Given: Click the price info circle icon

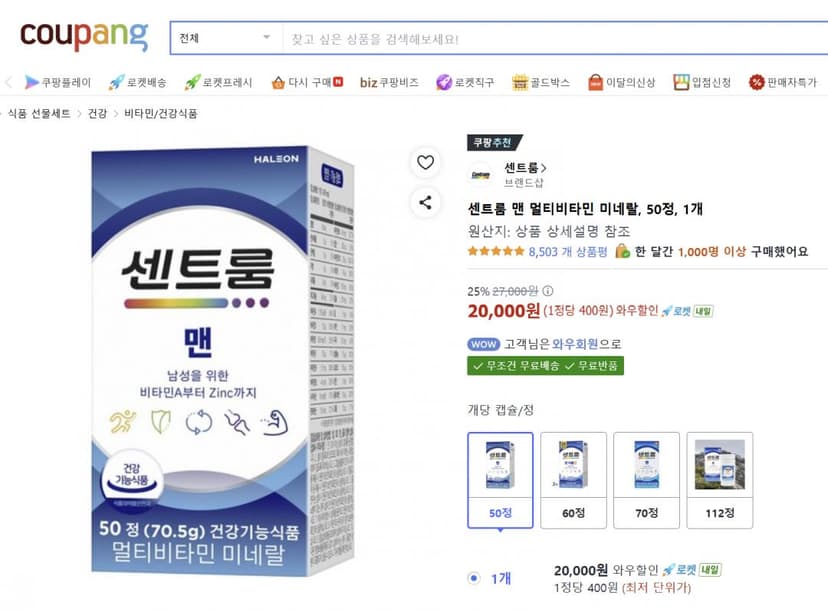Looking at the screenshot, I should (x=548, y=290).
